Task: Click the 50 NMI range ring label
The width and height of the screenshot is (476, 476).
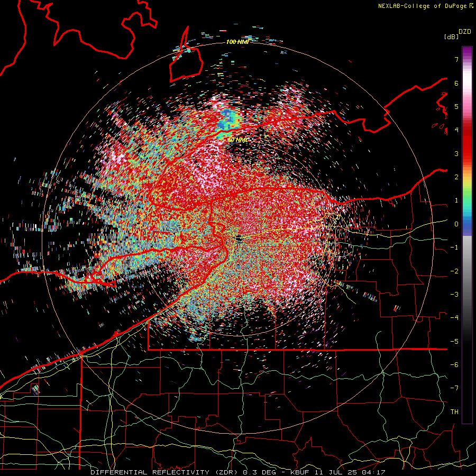Action: (x=237, y=140)
